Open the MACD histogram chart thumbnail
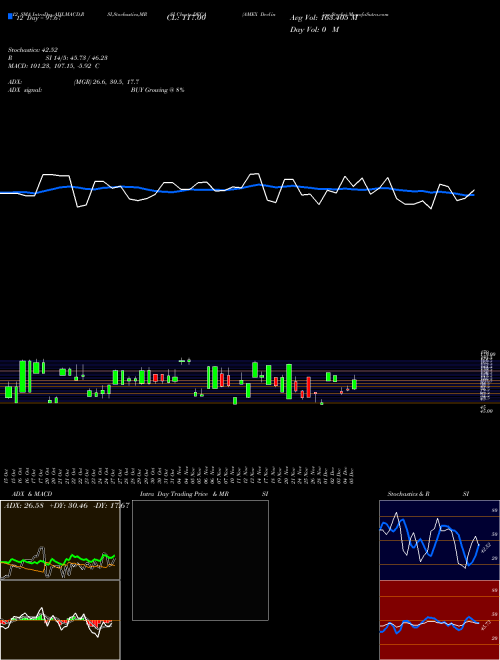Screen dimensions: 500x660 [60, 620]
